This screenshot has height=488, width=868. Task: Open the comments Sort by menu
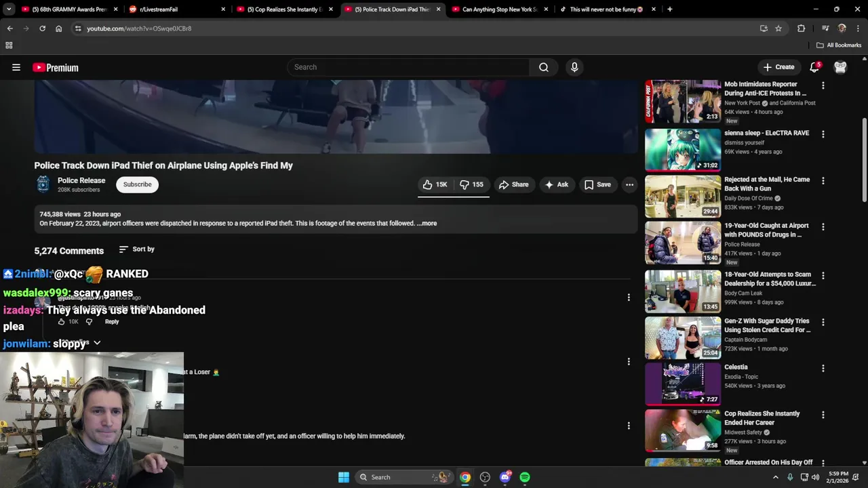[137, 249]
